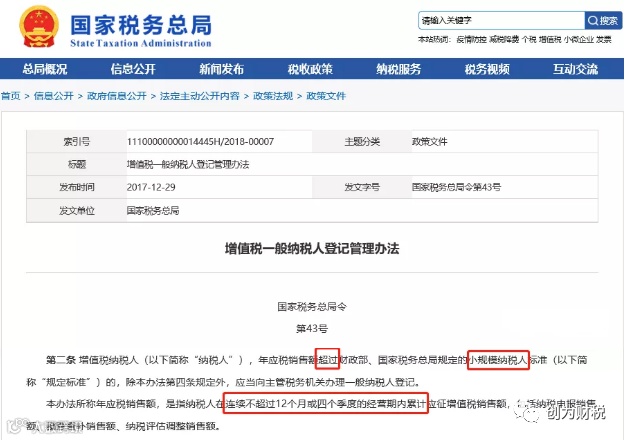Screen dimensions: 625x440
Task: Select the 政策文件 subject category value
Action: click(430, 141)
